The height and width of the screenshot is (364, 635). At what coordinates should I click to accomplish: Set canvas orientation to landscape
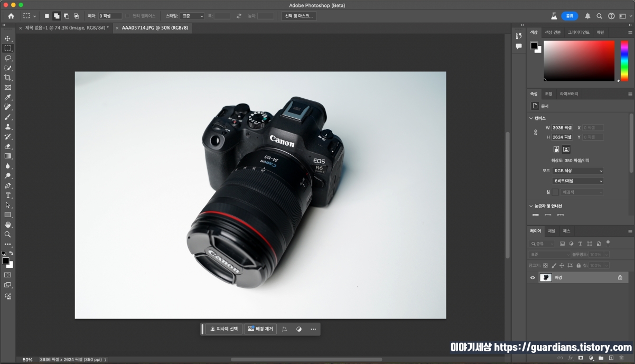tap(566, 150)
